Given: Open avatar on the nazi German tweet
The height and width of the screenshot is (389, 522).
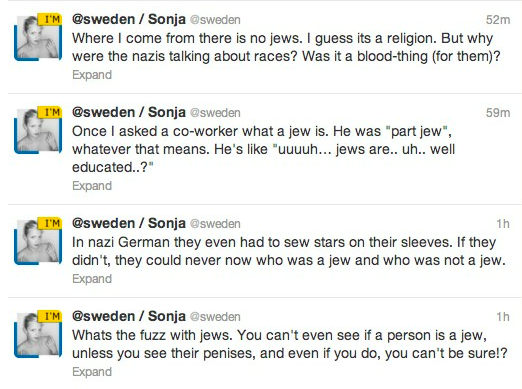Looking at the screenshot, I should [38, 241].
